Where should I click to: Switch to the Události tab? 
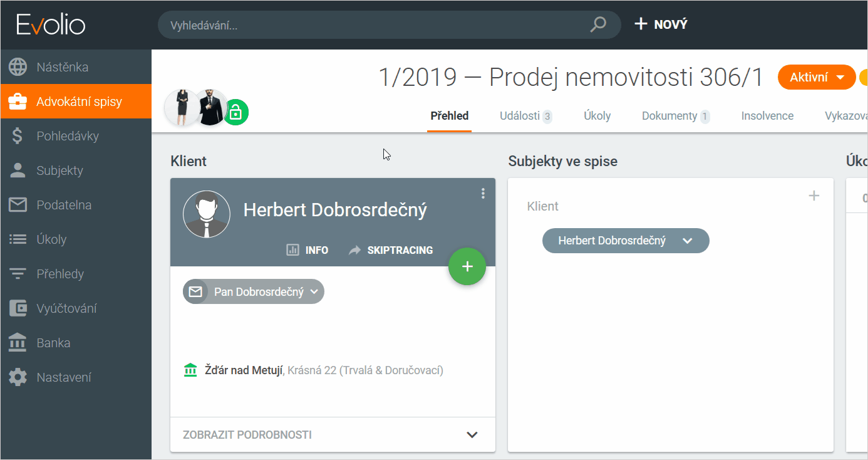click(x=525, y=116)
